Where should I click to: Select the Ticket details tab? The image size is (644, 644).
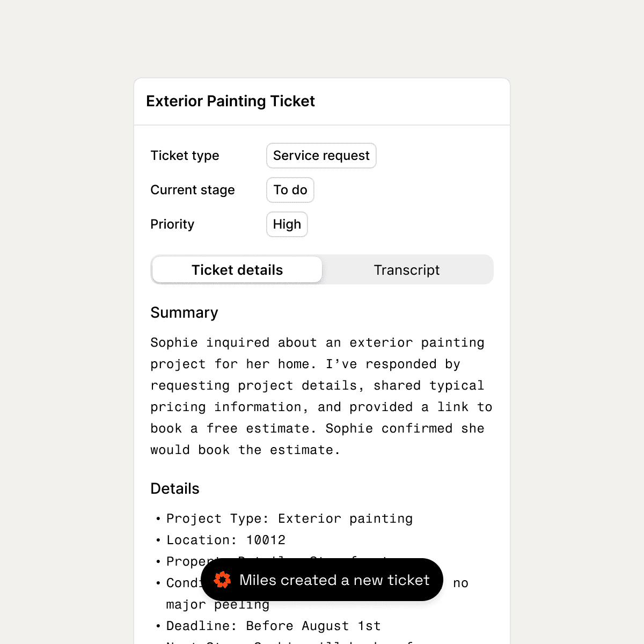[237, 270]
